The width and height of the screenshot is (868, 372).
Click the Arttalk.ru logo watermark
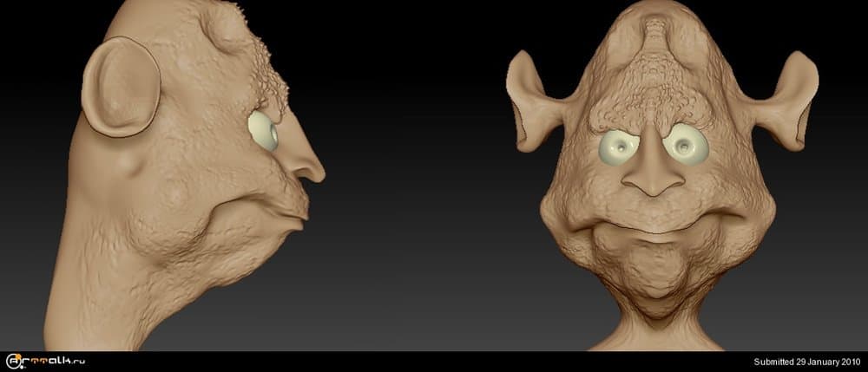click(x=46, y=361)
